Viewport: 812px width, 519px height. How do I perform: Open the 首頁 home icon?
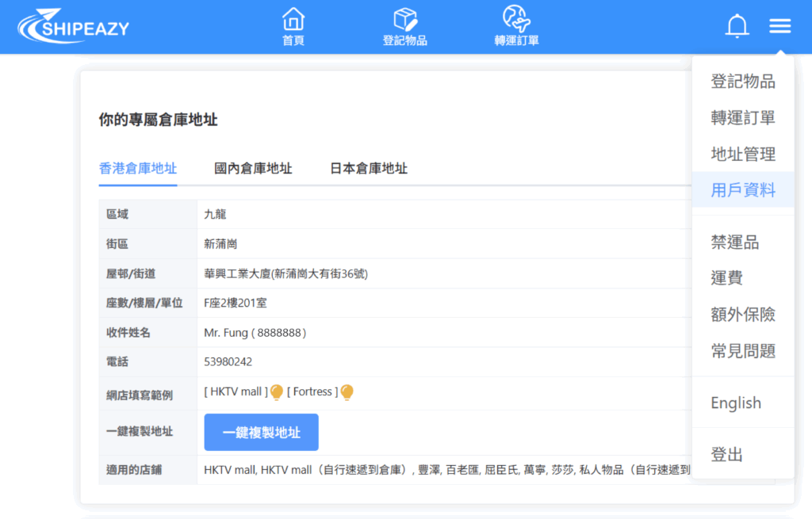(293, 19)
